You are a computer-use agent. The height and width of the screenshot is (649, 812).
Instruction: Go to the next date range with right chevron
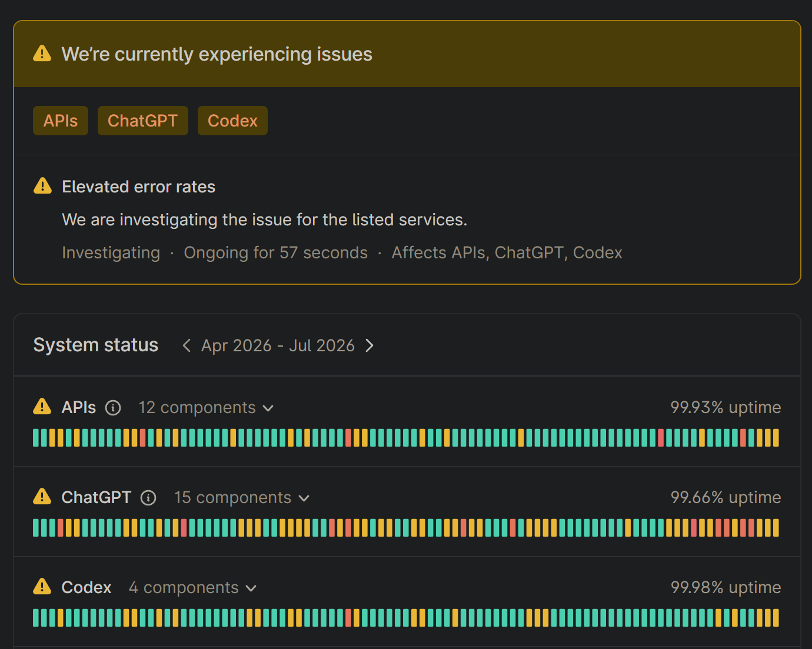coord(370,345)
